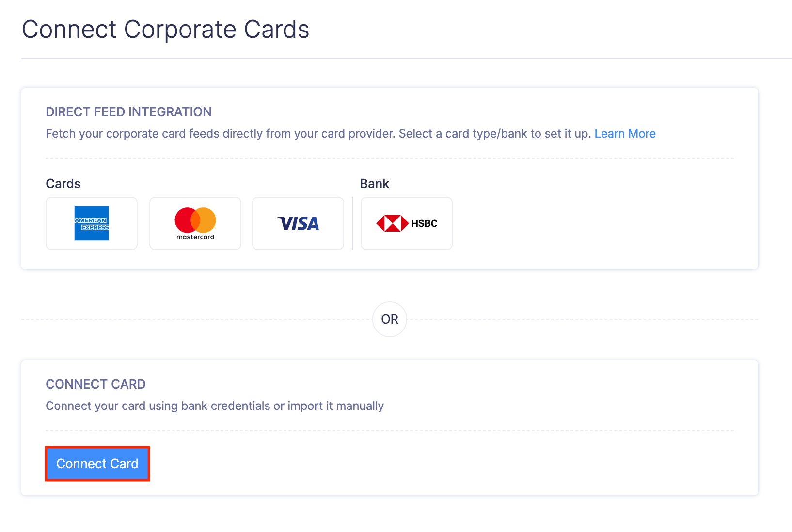792x532 pixels.
Task: Click the 'Connect your card using bank credentials' text
Action: (215, 406)
